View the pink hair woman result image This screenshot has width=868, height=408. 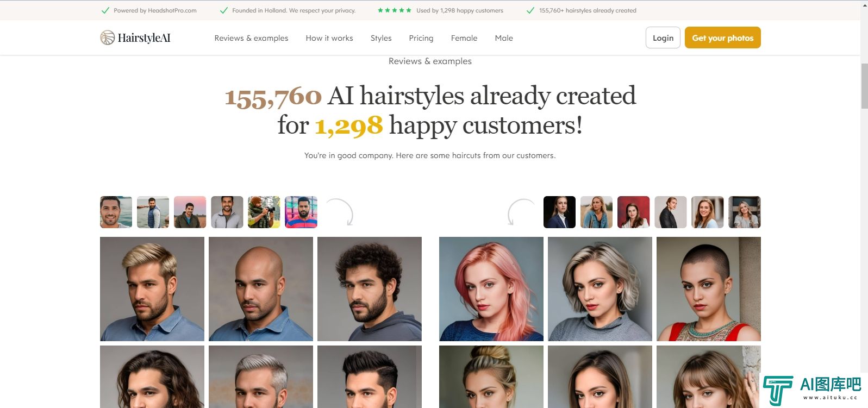coord(491,289)
